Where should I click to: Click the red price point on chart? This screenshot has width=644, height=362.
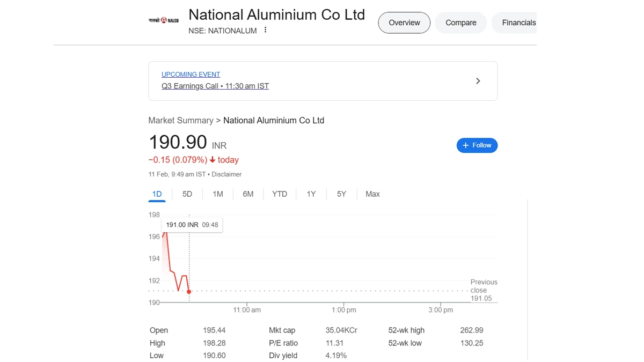click(189, 292)
